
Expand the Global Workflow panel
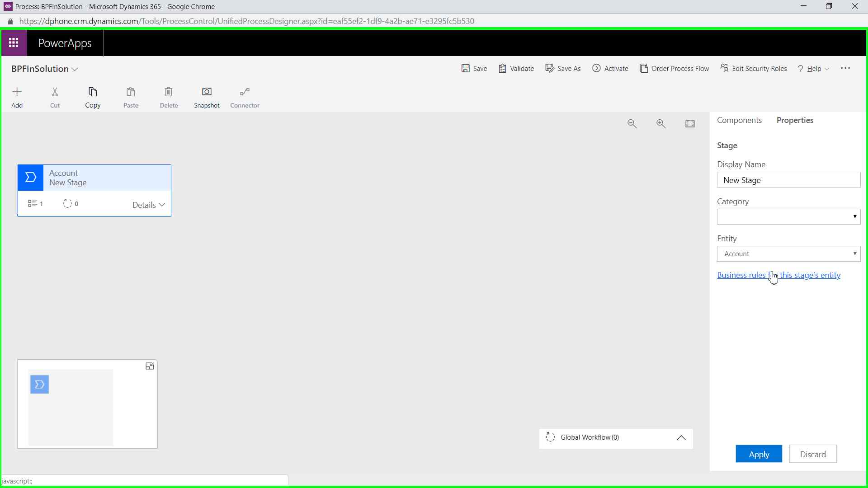(x=681, y=438)
